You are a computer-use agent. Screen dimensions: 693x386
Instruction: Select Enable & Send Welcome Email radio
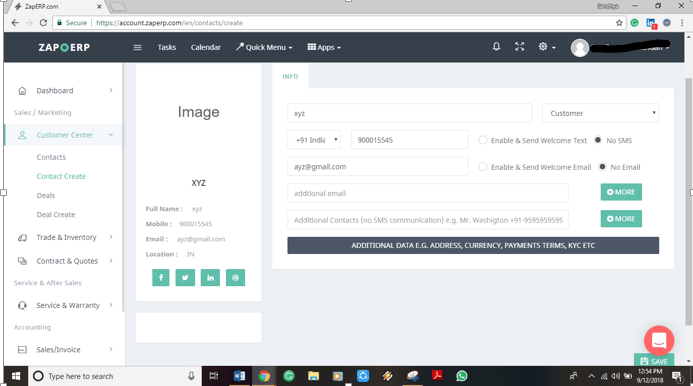pyautogui.click(x=483, y=167)
